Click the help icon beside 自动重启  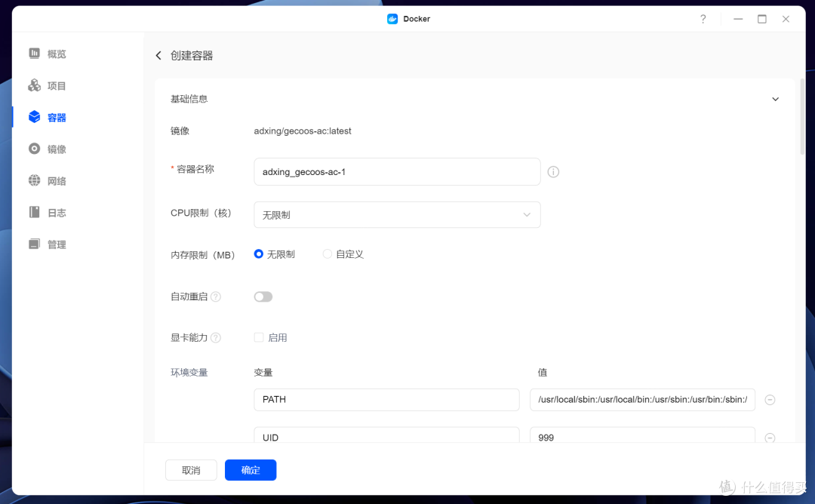coord(216,297)
